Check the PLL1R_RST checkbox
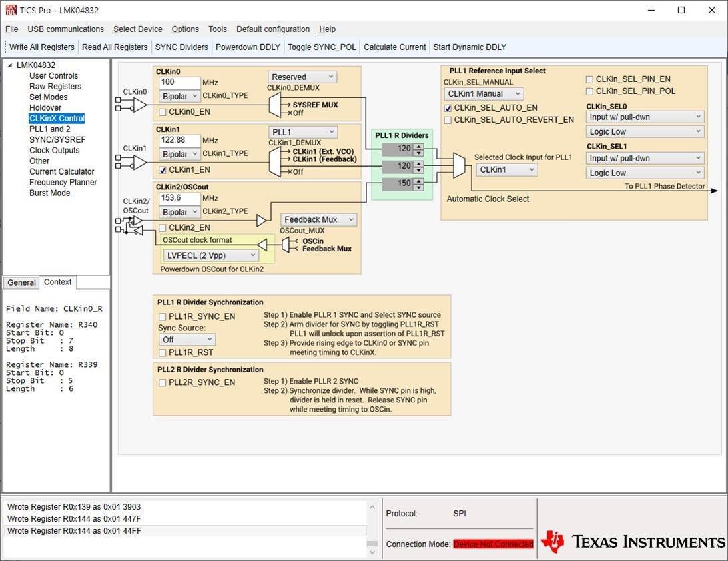Image resolution: width=728 pixels, height=561 pixels. pyautogui.click(x=162, y=353)
